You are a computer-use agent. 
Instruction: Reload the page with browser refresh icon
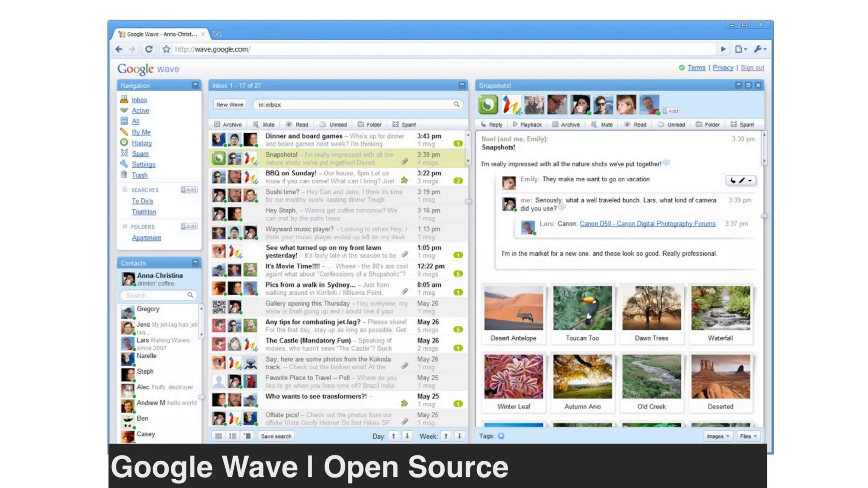(x=149, y=49)
